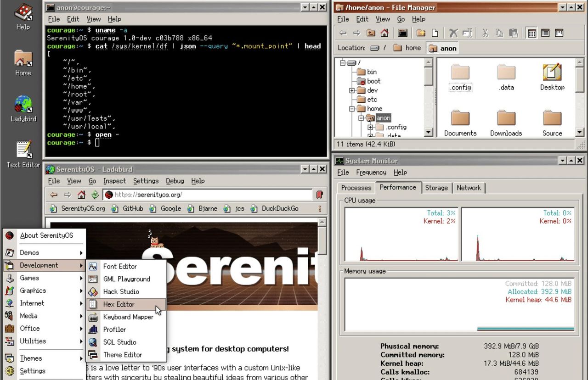Click Settings in the start menu
The image size is (588, 380).
44,371
